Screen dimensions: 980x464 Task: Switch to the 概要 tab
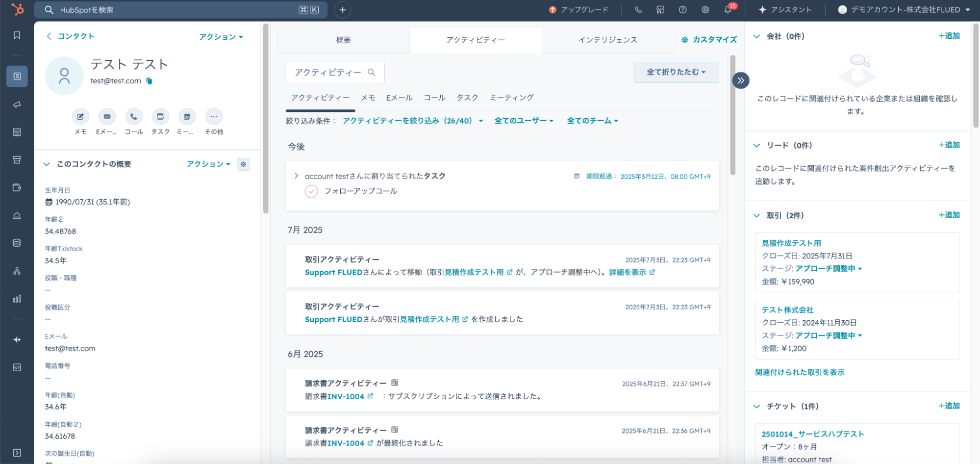343,40
